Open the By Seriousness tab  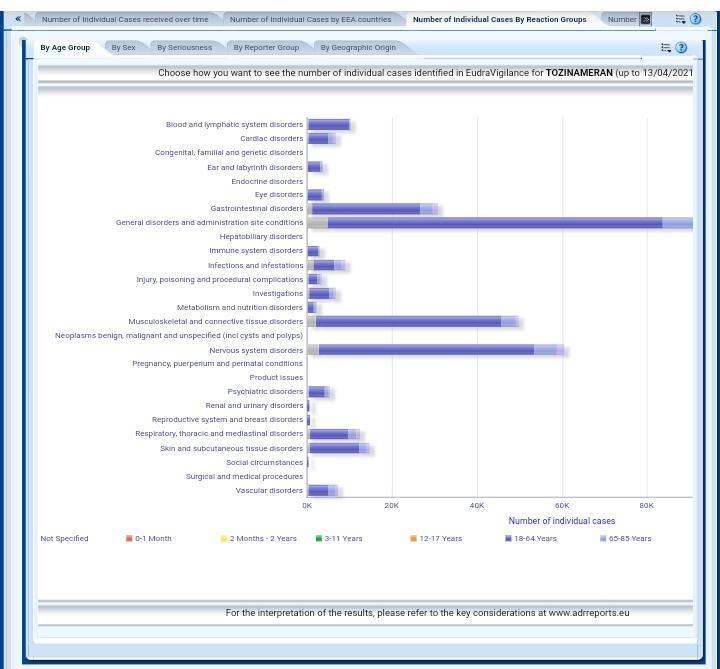click(x=184, y=47)
